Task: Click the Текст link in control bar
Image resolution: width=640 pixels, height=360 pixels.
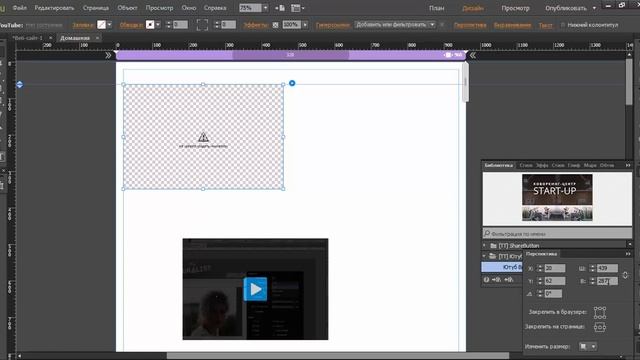Action: coord(545,25)
